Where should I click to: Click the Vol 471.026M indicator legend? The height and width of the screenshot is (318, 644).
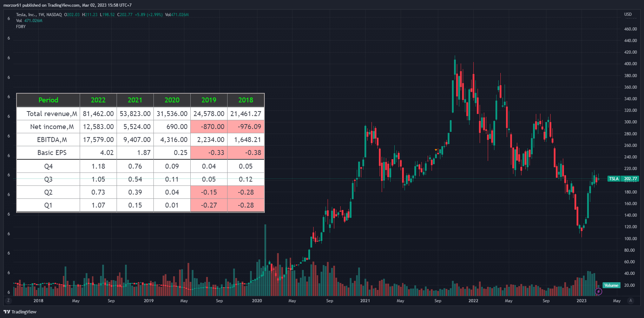click(29, 21)
